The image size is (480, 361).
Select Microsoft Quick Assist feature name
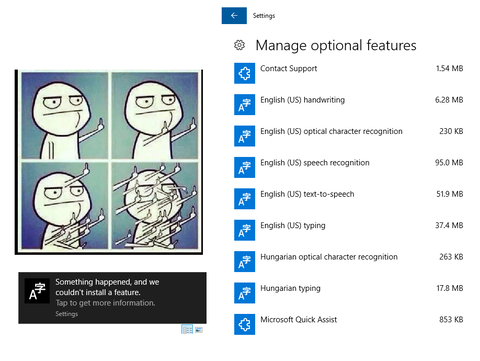pos(298,320)
